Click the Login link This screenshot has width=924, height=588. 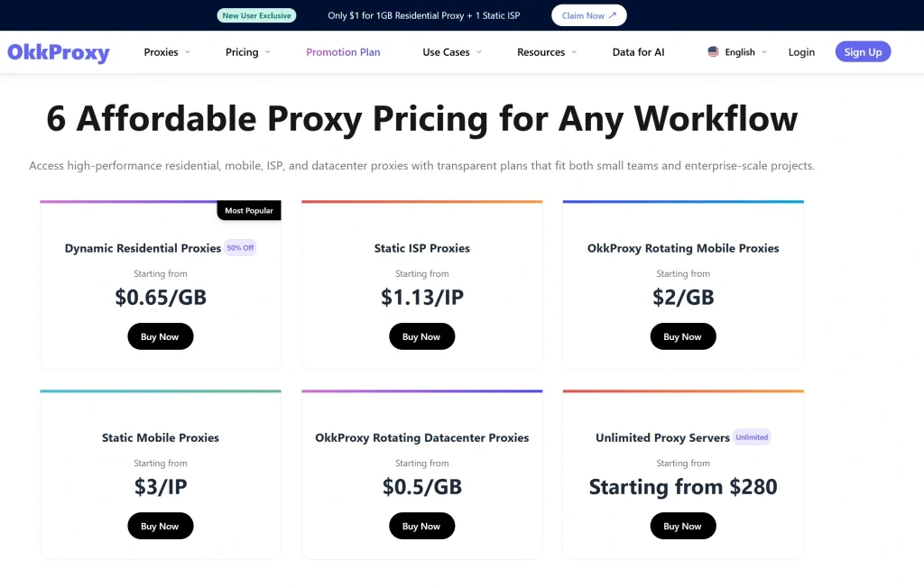coord(801,52)
